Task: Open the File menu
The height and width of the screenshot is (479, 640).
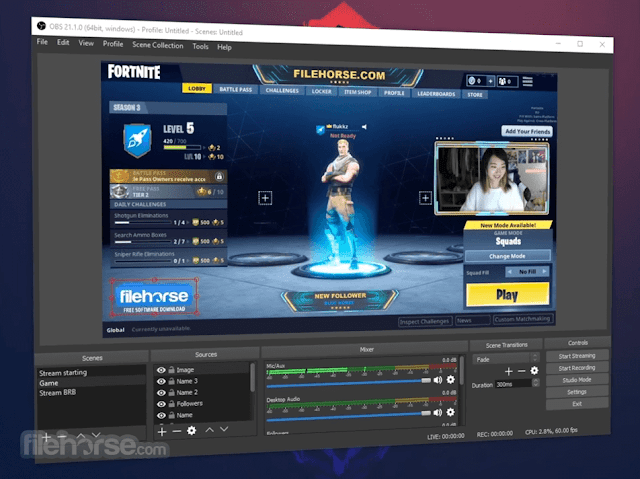Action: click(42, 42)
